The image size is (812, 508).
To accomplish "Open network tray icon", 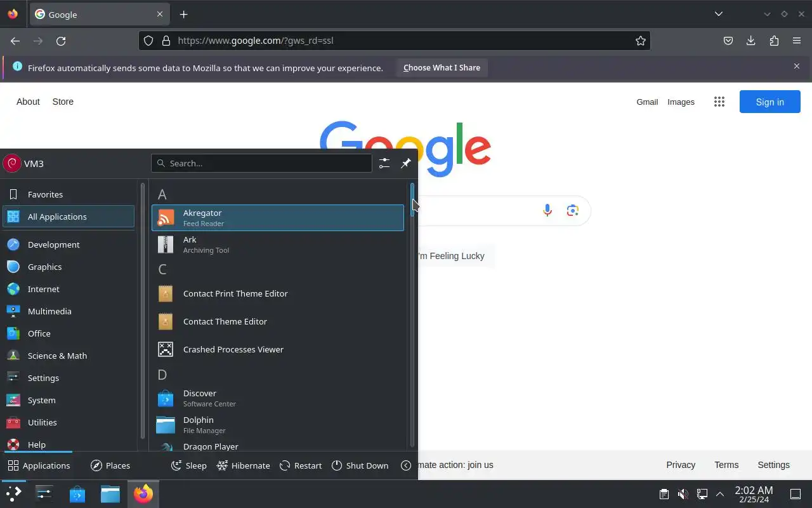I will (702, 494).
